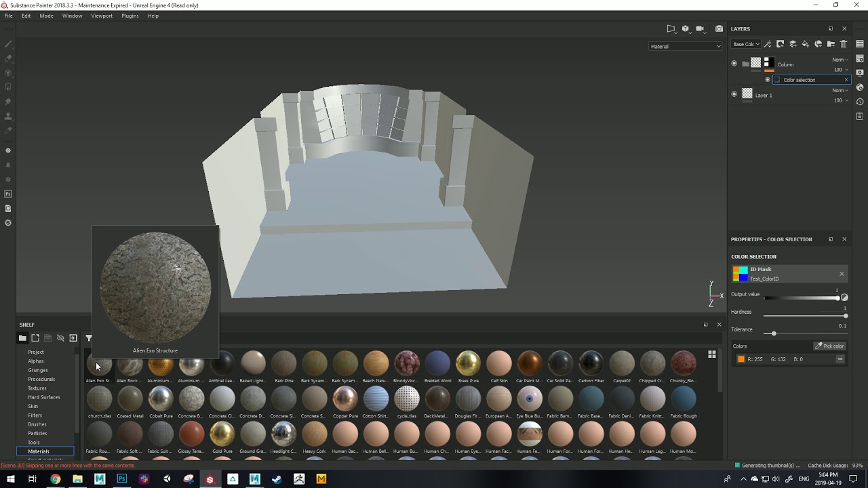Screen dimensions: 868x488
Task: Add a new folder in Layers
Action: click(831, 44)
